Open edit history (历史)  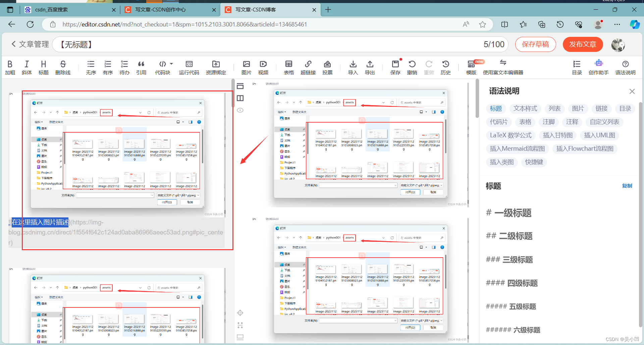[x=446, y=67]
